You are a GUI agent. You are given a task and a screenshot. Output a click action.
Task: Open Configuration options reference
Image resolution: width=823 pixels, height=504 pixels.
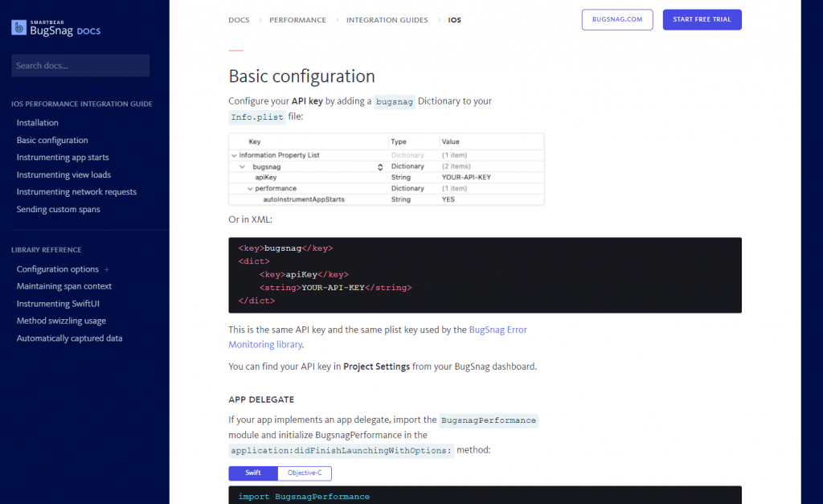click(x=57, y=269)
